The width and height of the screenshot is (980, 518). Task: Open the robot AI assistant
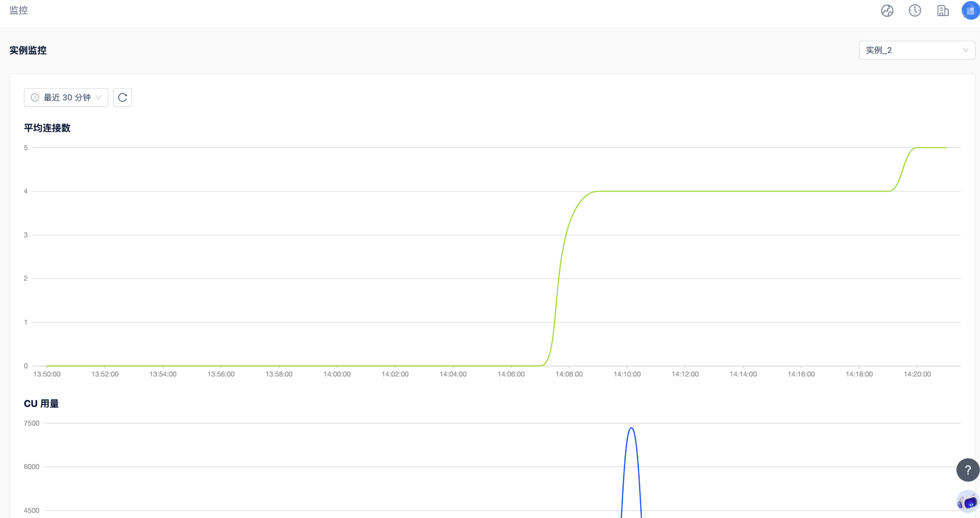click(967, 502)
